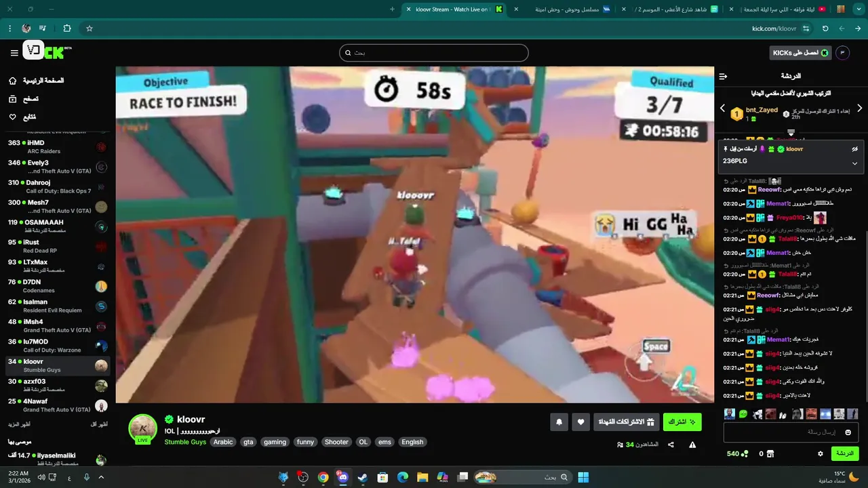This screenshot has height=488, width=868.
Task: Open the KICKs shop icon
Action: click(770, 453)
